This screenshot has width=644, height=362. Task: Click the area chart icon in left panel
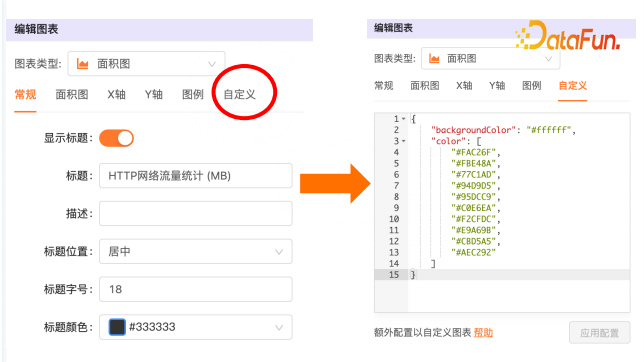coord(83,64)
